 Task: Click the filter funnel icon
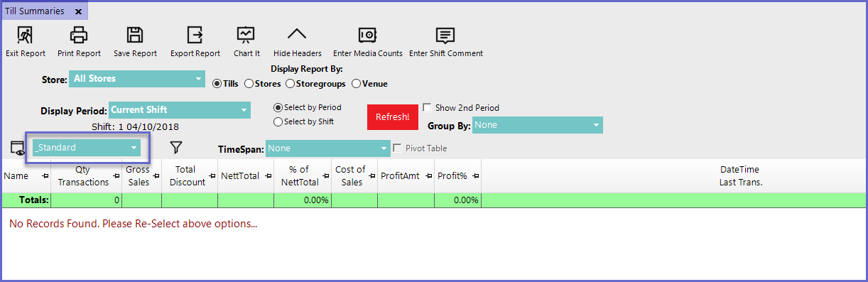click(x=176, y=147)
